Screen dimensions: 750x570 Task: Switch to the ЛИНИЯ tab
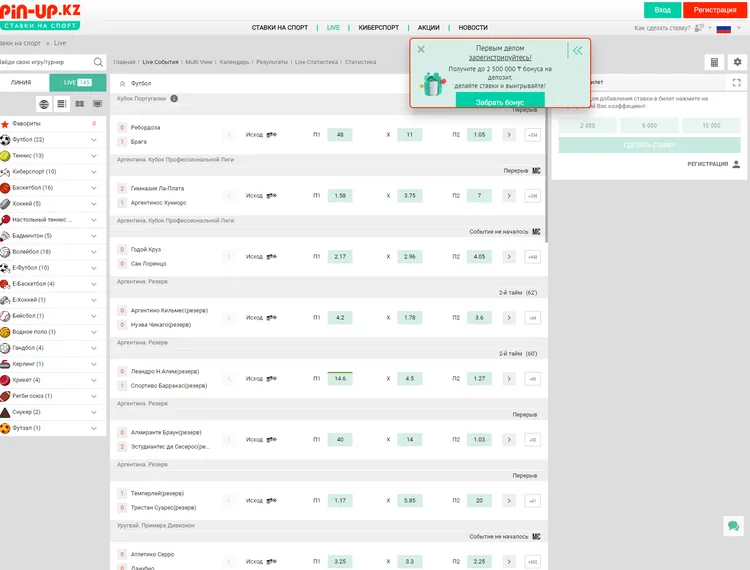tap(22, 82)
